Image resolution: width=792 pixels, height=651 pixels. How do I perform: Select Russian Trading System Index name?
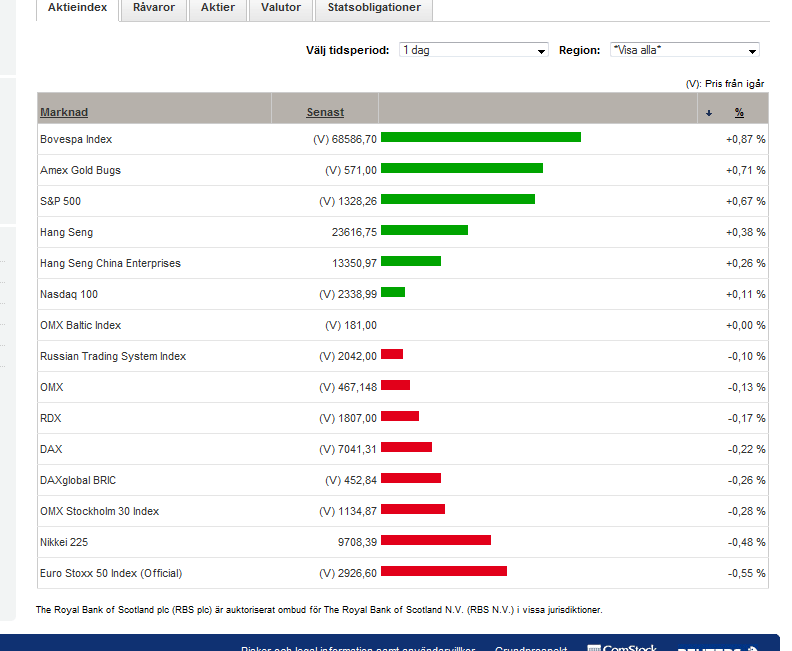pos(113,356)
